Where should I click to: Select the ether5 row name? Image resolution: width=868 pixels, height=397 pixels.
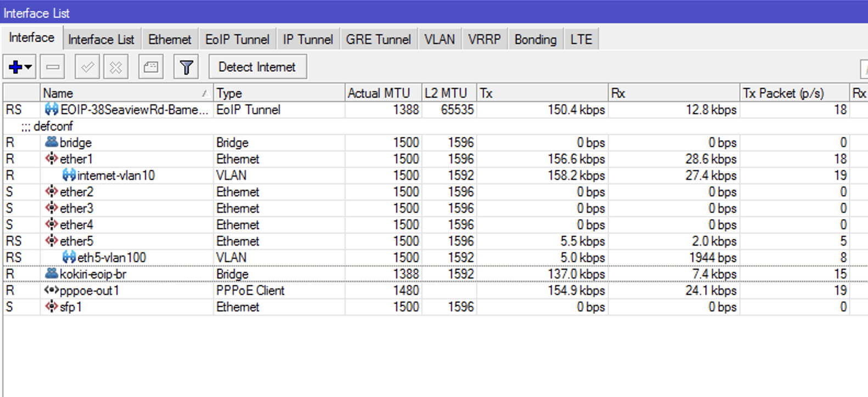76,241
